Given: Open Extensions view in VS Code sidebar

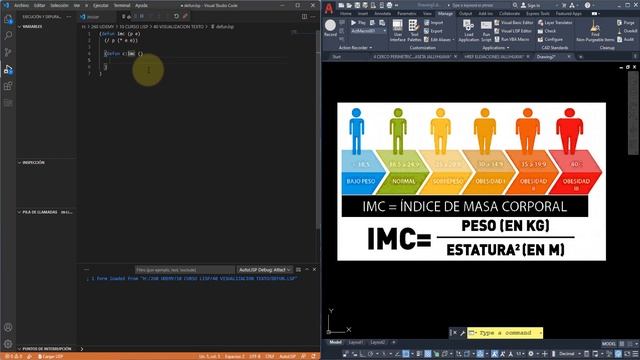Looking at the screenshot, I should coord(8,86).
